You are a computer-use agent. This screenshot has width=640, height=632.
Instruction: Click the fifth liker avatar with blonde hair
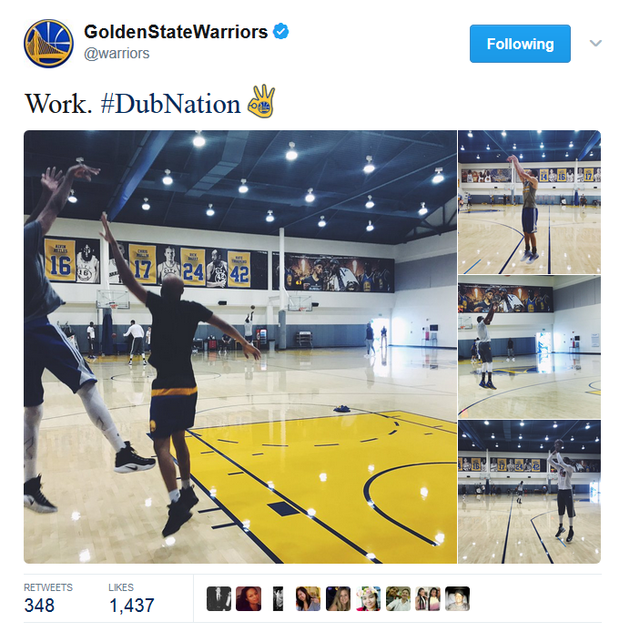338,599
